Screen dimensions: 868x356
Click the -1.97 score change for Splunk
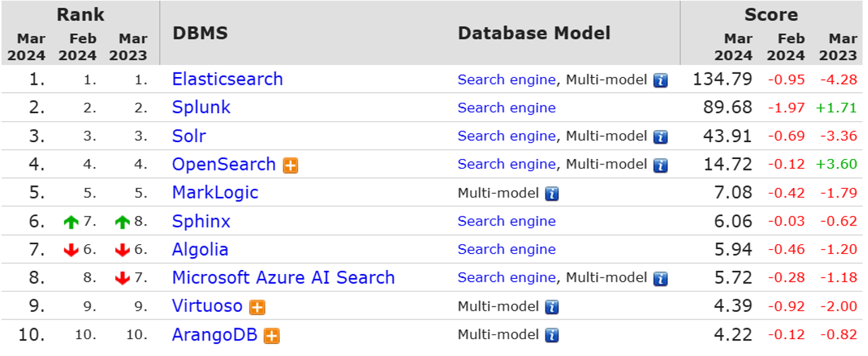click(787, 108)
